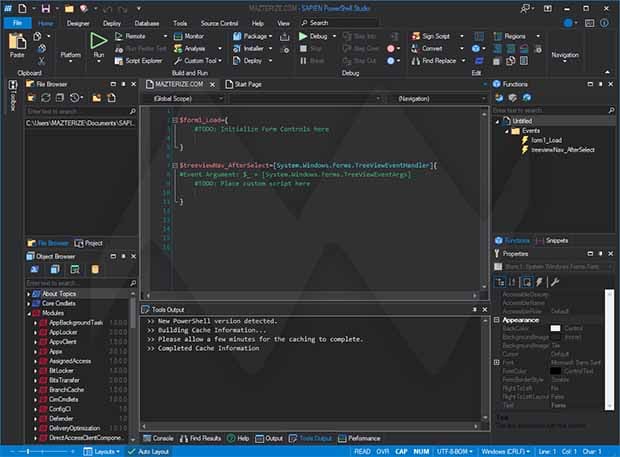This screenshot has height=457, width=620.
Task: Open the Script Explorer tool
Action: (138, 61)
